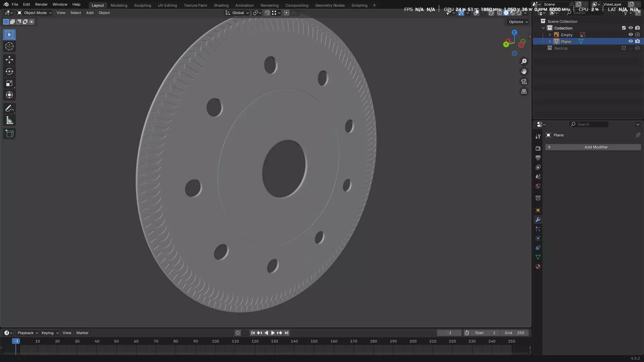Toggle Empty object render camera icon
Screen dimensions: 644x362
coord(638,35)
